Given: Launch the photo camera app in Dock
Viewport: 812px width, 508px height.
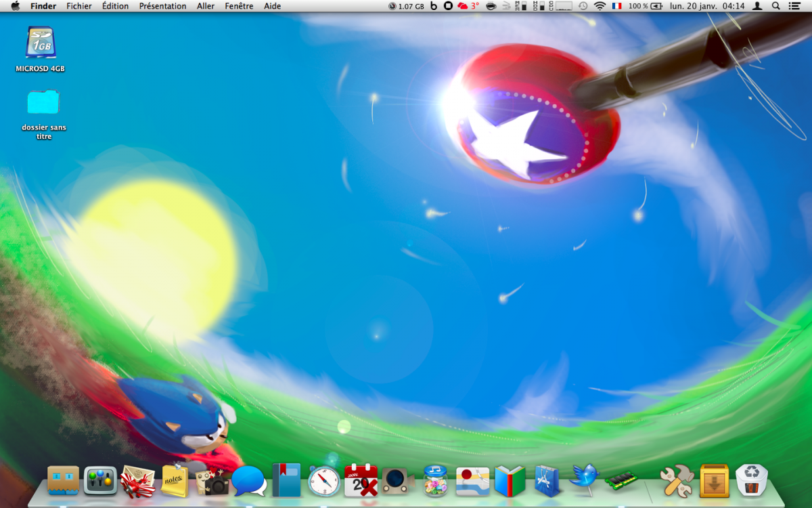Looking at the screenshot, I should coord(212,482).
